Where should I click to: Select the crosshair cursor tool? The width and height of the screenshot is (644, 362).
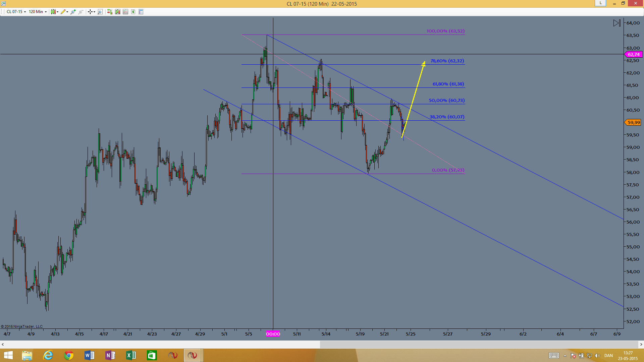(91, 12)
